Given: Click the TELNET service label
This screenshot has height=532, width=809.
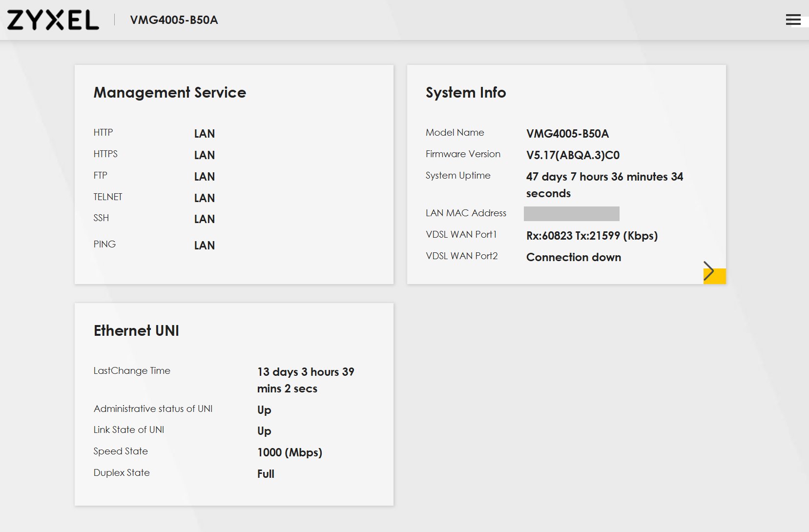Looking at the screenshot, I should pos(108,197).
